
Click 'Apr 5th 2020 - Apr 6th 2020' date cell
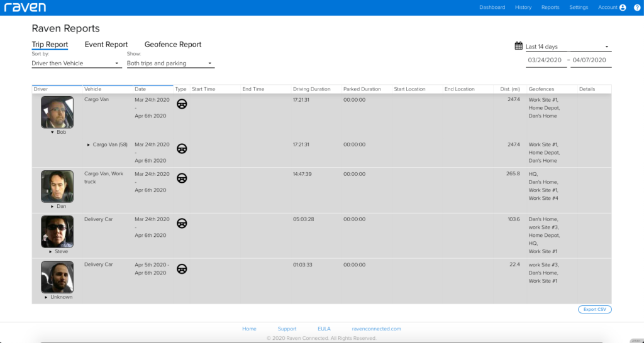tap(152, 269)
